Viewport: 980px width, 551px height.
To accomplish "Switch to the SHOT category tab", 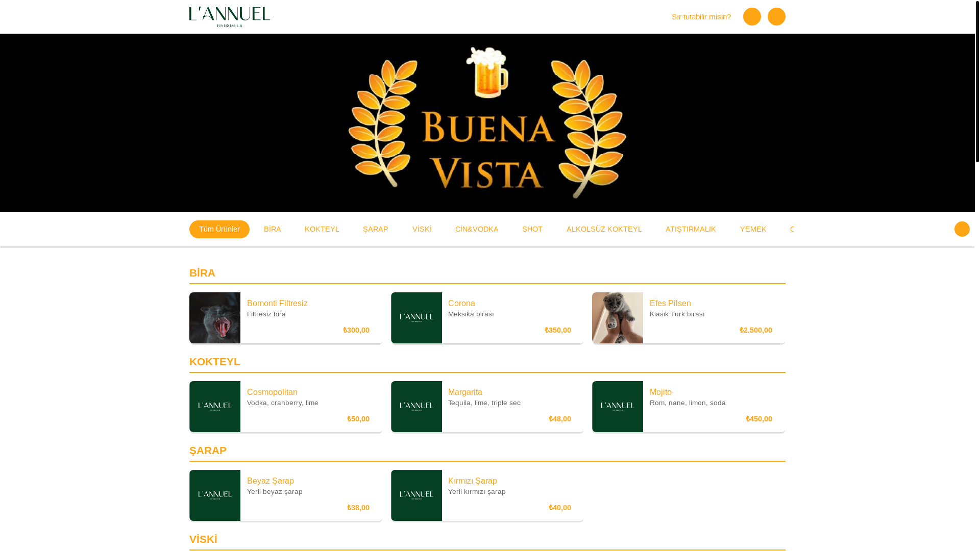I will pyautogui.click(x=532, y=229).
